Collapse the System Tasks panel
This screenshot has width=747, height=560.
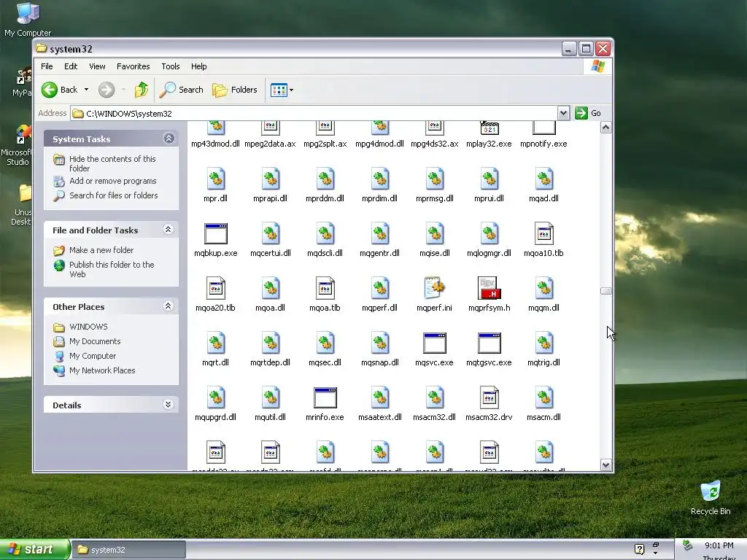pyautogui.click(x=169, y=139)
